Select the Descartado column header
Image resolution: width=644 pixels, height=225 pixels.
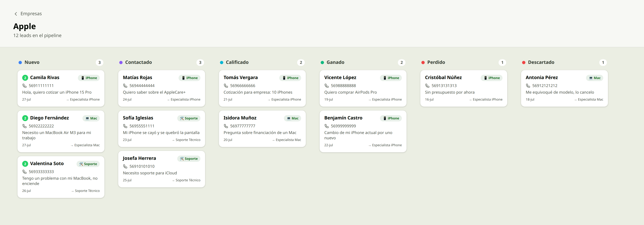(x=541, y=62)
